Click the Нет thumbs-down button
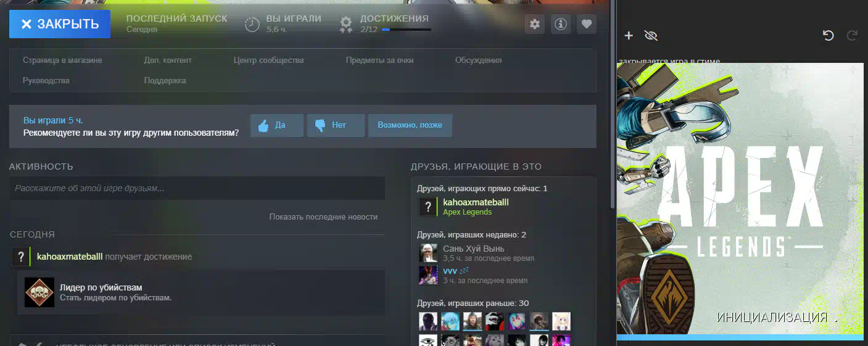 pyautogui.click(x=336, y=125)
